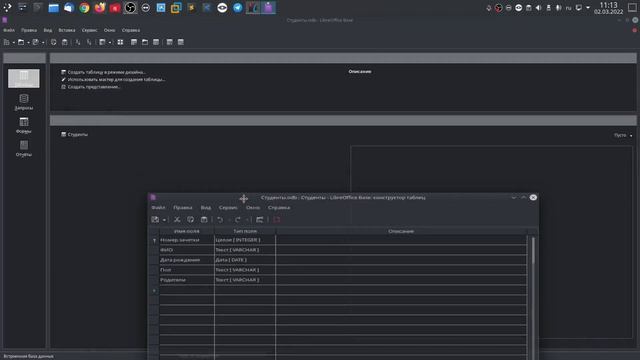Viewport: 640px width, 360px height.
Task: Click the Дата [ DATE ] field type cell
Action: (245, 260)
